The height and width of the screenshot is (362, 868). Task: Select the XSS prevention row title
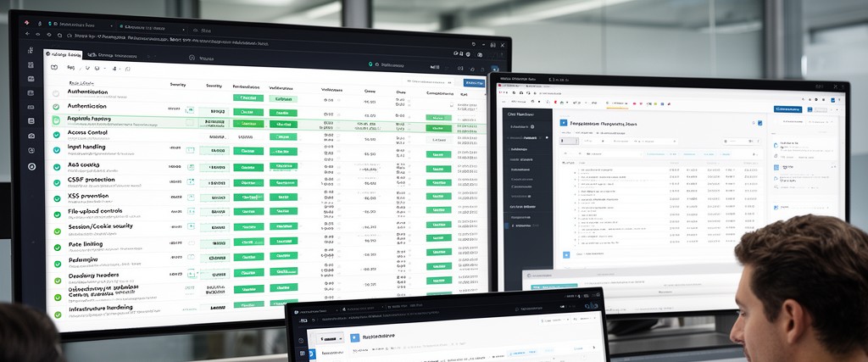tap(88, 196)
